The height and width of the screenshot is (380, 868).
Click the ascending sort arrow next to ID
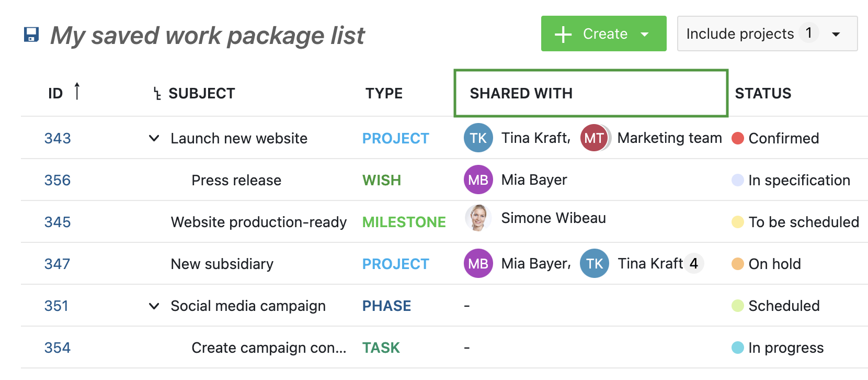(x=77, y=91)
